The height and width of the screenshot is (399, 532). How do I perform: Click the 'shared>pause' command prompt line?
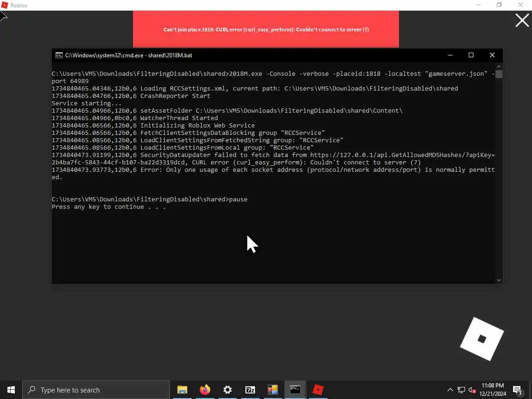click(x=150, y=199)
